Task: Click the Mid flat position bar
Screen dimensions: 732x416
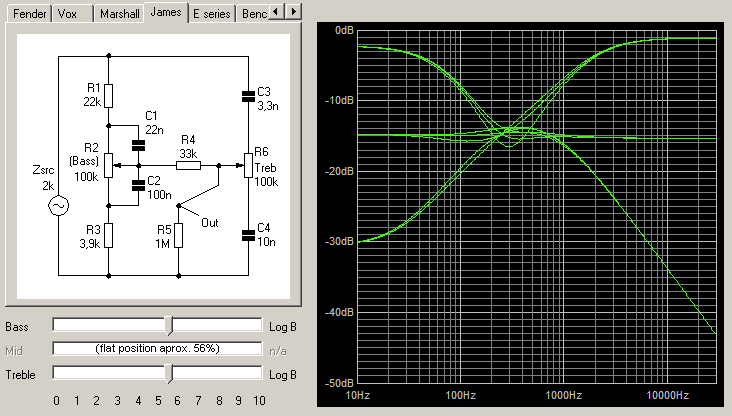Action: (157, 349)
